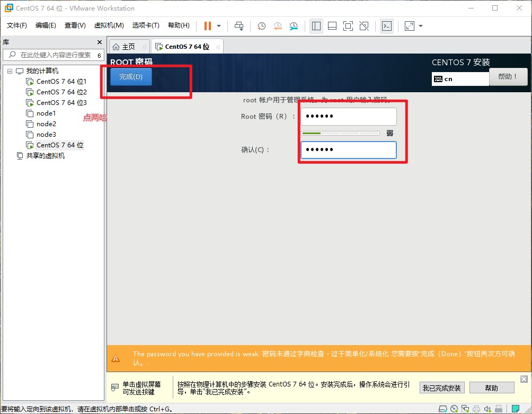Click the sound card status icon
This screenshot has height=414, width=532.
(x=487, y=409)
